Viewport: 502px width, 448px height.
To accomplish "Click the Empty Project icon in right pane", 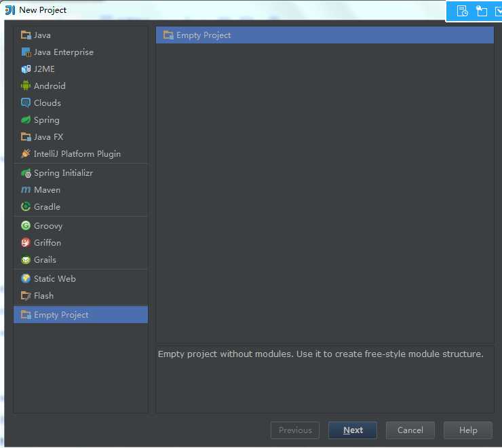I will click(168, 35).
